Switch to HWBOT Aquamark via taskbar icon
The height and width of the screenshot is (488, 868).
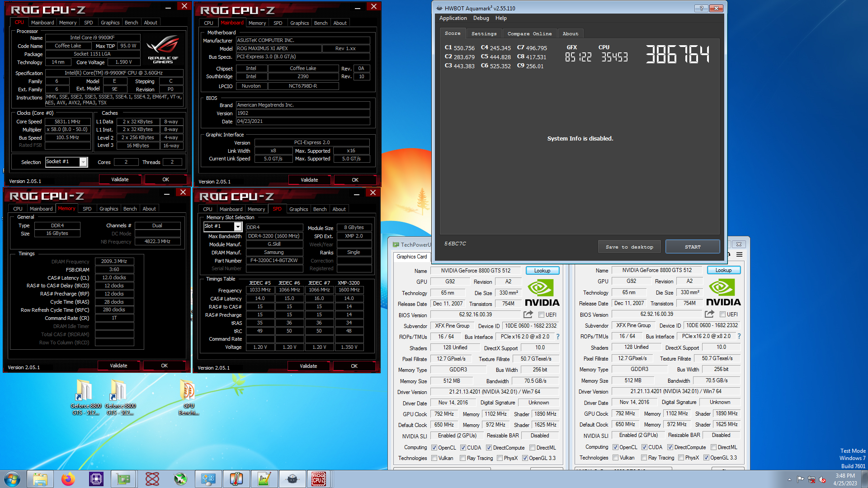pos(292,479)
